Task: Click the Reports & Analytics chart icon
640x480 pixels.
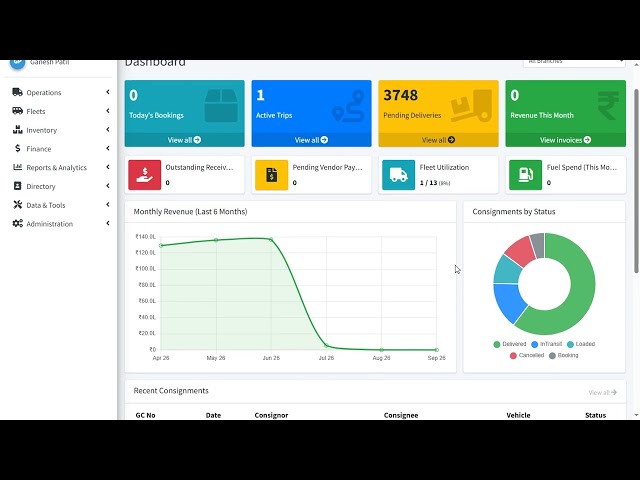Action: tap(17, 167)
